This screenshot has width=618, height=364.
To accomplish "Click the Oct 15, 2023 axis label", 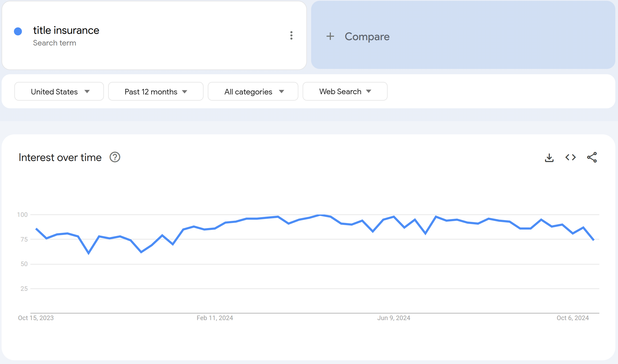I will 36,318.
